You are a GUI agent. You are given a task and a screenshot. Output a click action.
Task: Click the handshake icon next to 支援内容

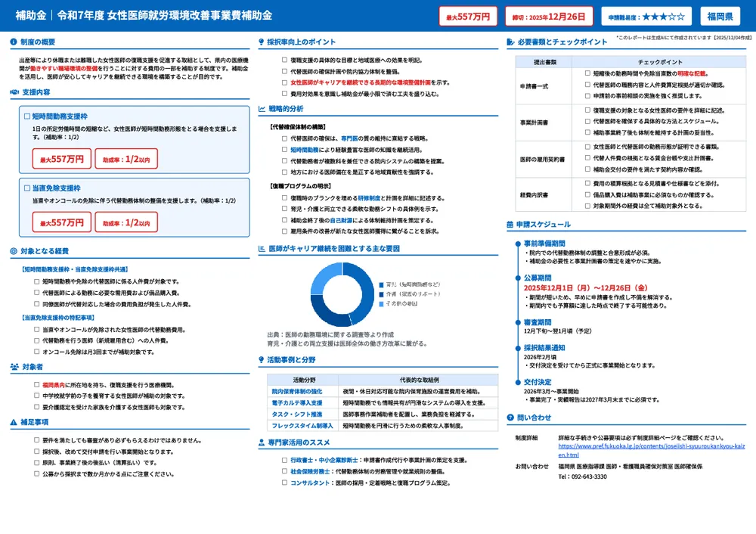tap(14, 92)
